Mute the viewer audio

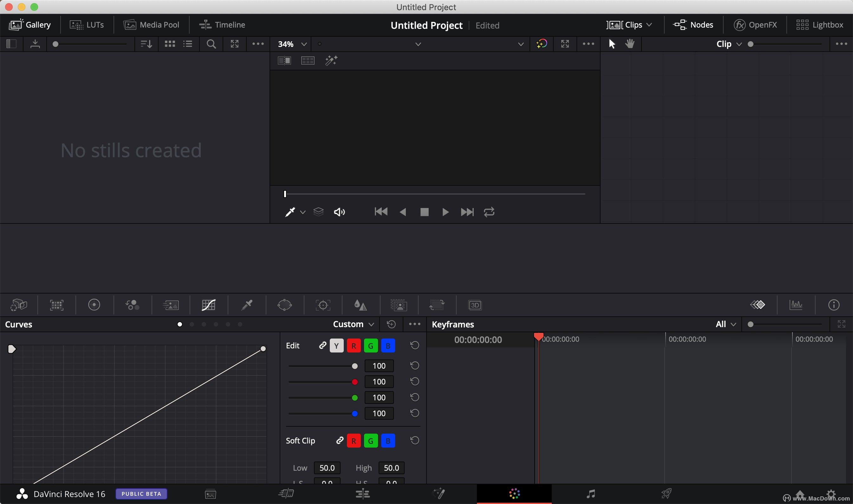coord(339,212)
